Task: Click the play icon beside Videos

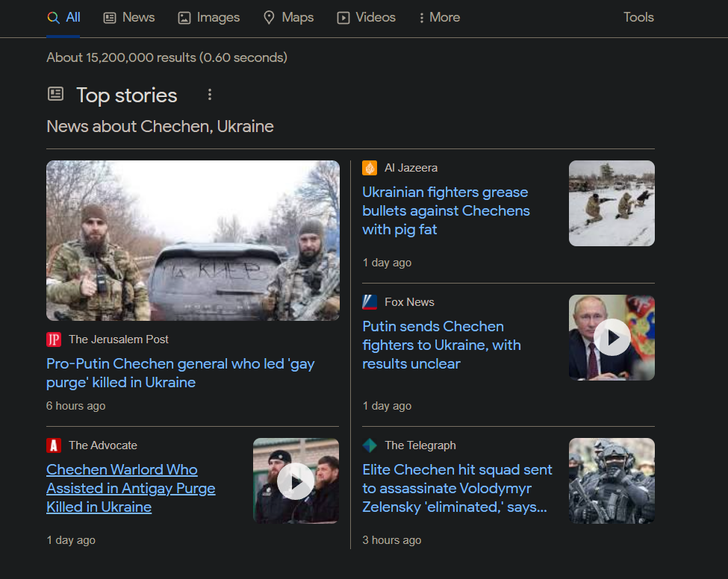Action: (x=343, y=18)
